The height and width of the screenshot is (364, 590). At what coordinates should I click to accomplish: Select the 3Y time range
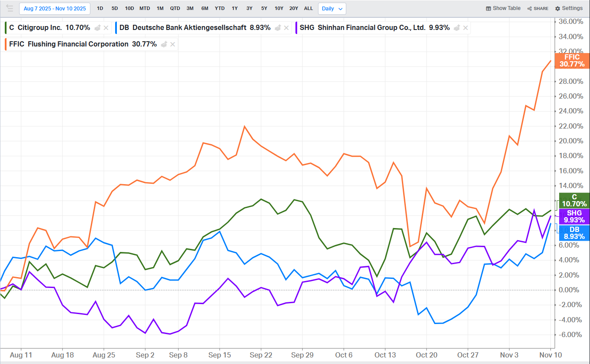[x=249, y=8]
